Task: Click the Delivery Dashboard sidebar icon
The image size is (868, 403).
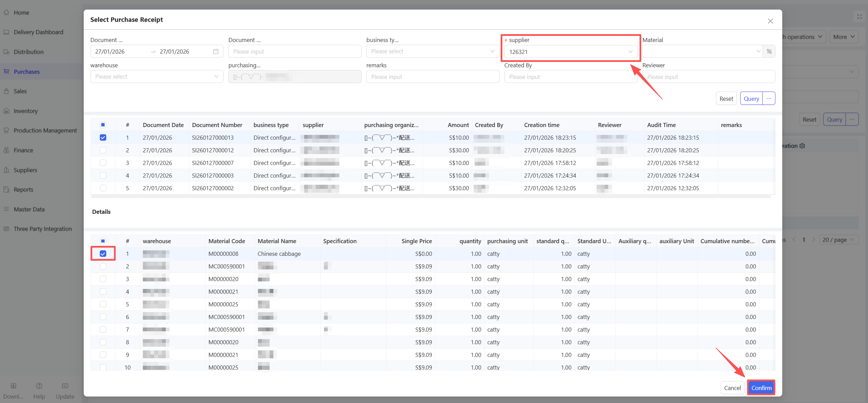Action: [6, 32]
